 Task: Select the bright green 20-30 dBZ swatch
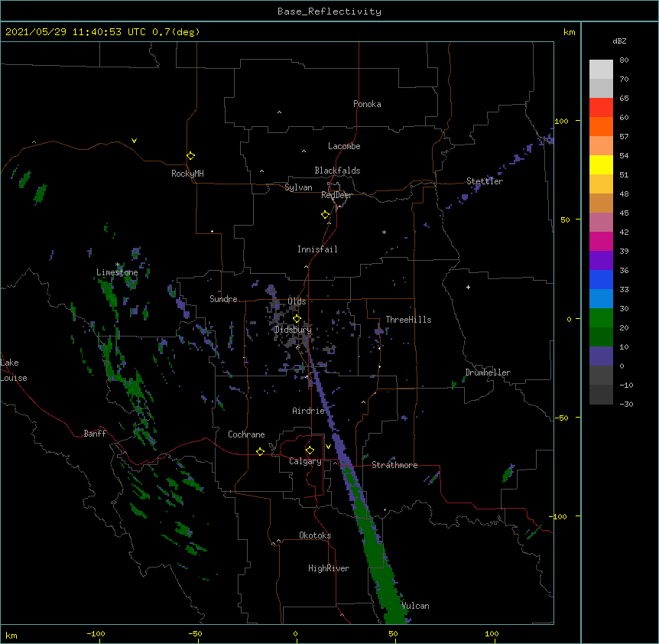(x=601, y=318)
